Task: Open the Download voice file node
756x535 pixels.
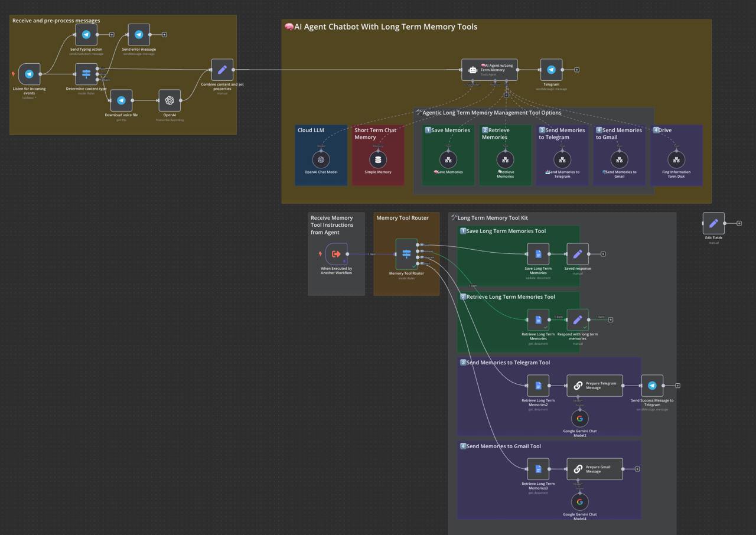Action: pos(121,100)
